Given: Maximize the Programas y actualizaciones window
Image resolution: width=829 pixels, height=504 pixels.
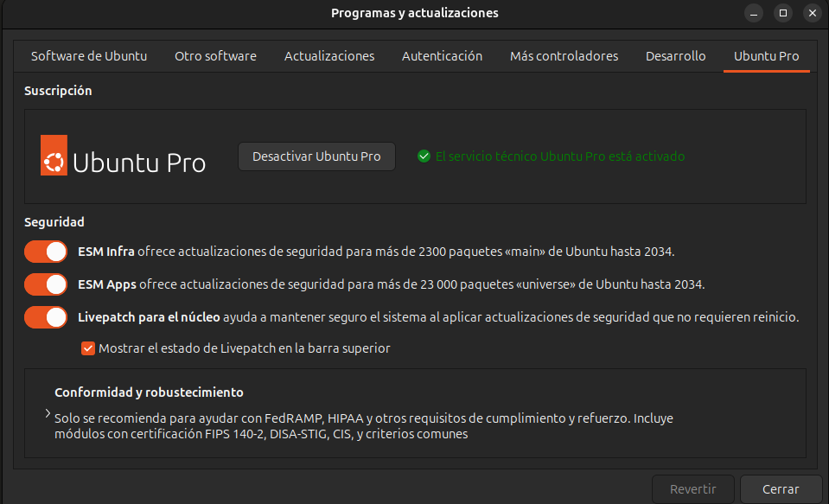Looking at the screenshot, I should tap(783, 13).
